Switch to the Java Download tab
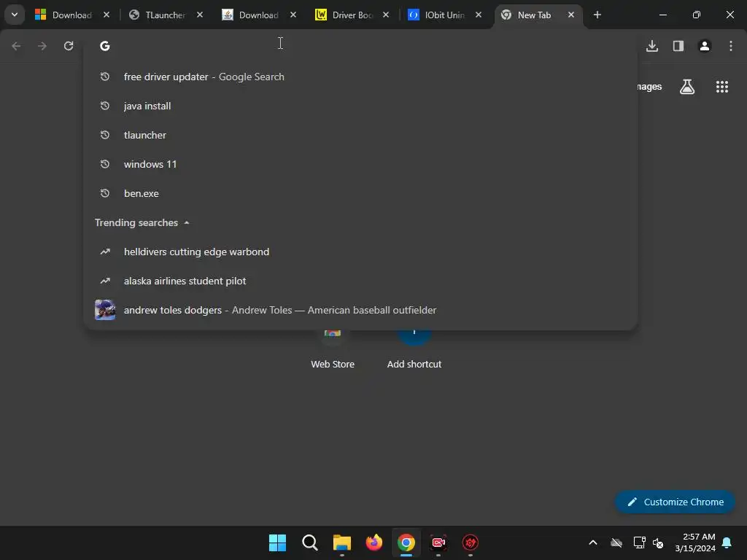Screen dimensions: 747x560 (258, 15)
